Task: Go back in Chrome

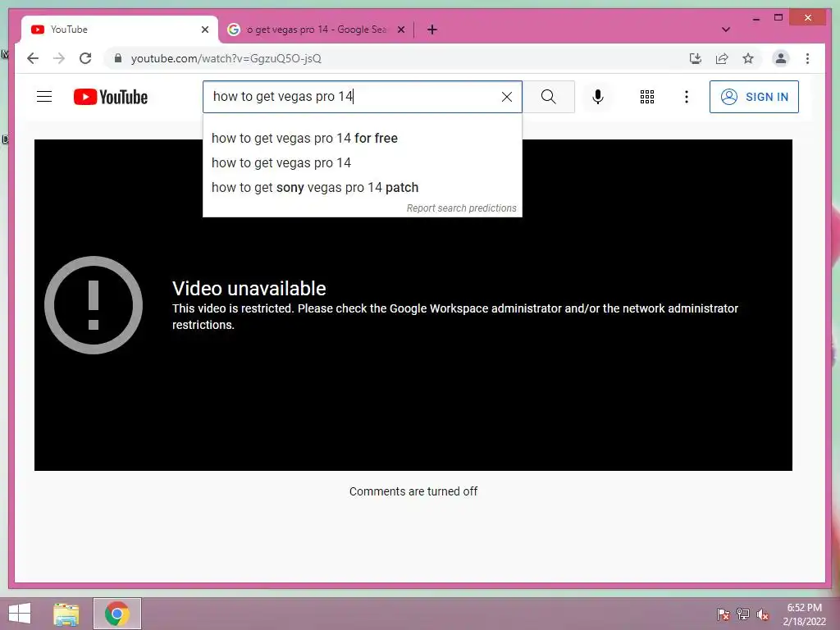Action: coord(33,58)
